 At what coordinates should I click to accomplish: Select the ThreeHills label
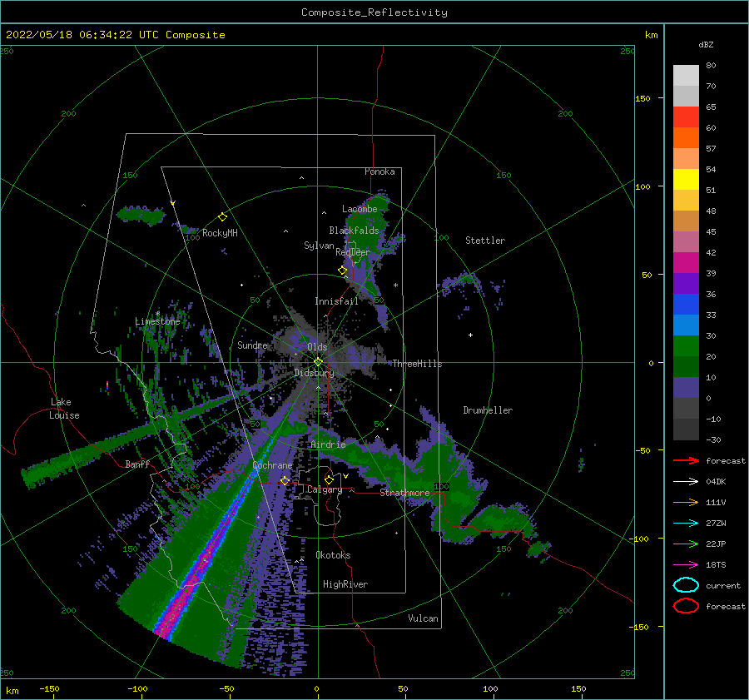coord(417,364)
